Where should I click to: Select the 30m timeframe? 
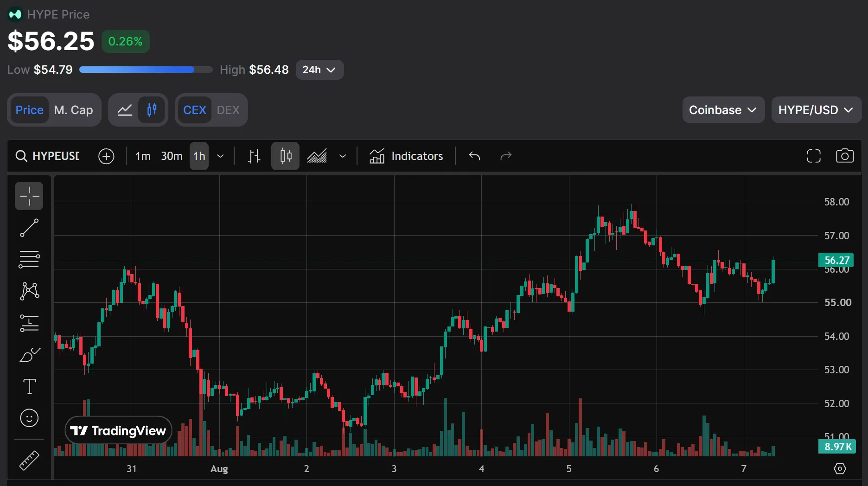172,156
